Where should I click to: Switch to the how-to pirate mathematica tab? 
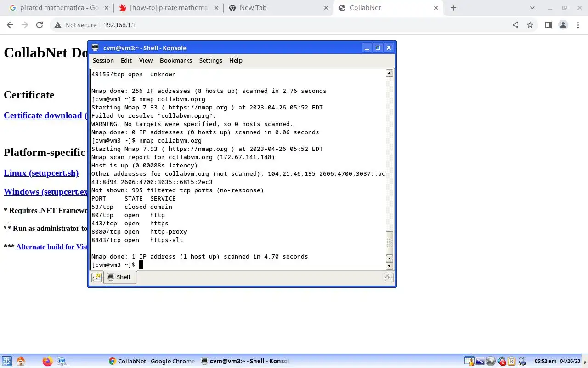[x=167, y=8]
